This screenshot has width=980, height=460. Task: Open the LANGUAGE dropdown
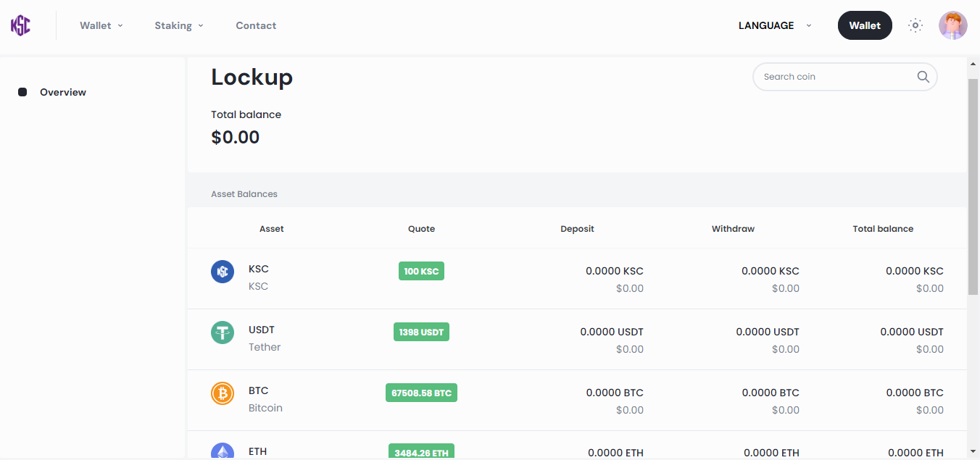click(x=775, y=25)
